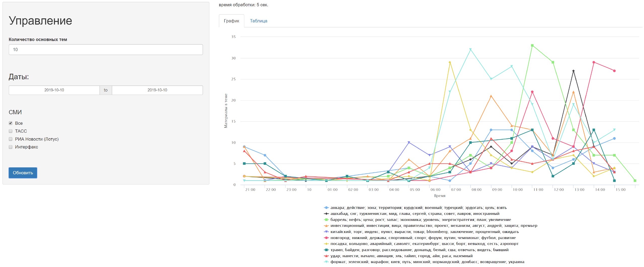Open the end date field after 'to'

[157, 90]
